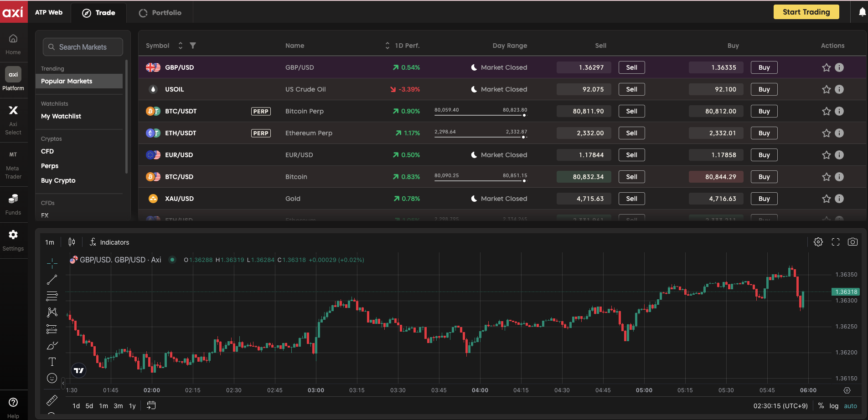Open Axi Select in the sidebar
This screenshot has width=868, height=420.
click(13, 120)
